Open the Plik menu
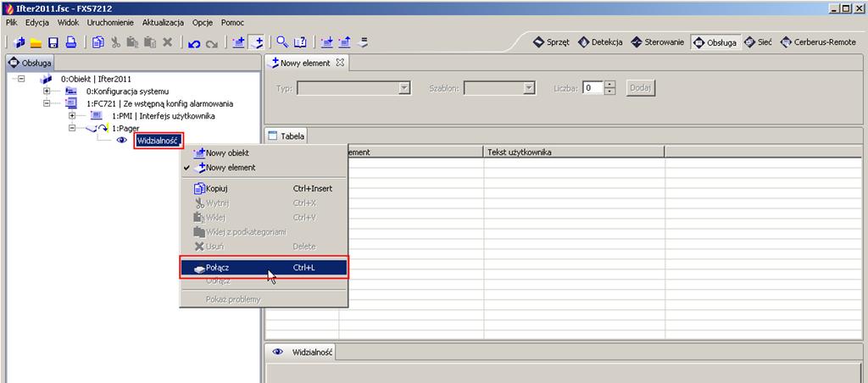 [x=12, y=23]
